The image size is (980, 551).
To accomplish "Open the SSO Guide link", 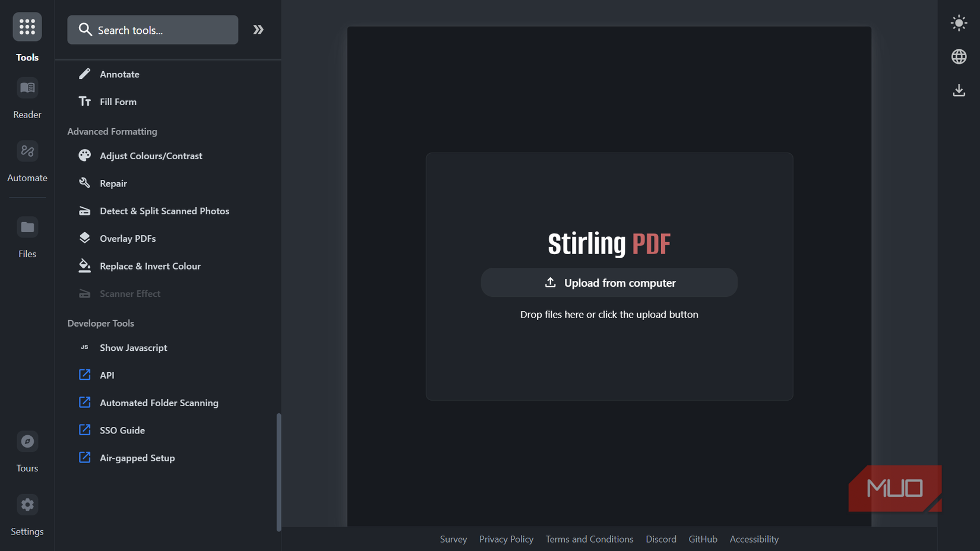I will coord(122,430).
